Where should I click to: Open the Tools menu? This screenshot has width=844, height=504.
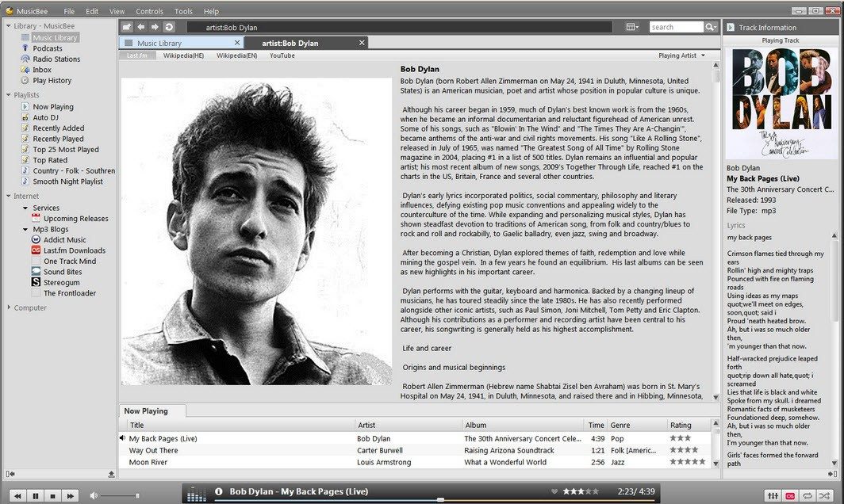(183, 11)
